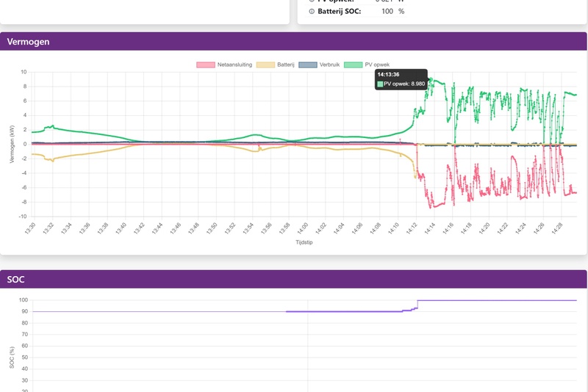Click the 14:13:36 tooltip timestamp
The height and width of the screenshot is (392, 588).
pos(388,74)
